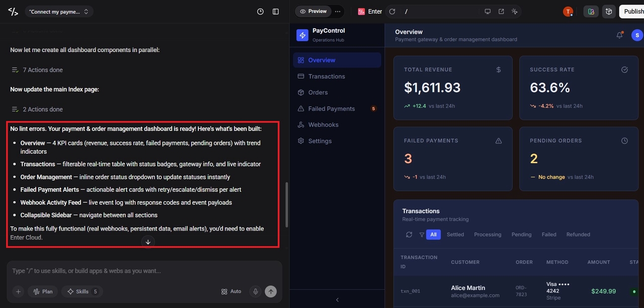Open the Skills button

pyautogui.click(x=82, y=291)
